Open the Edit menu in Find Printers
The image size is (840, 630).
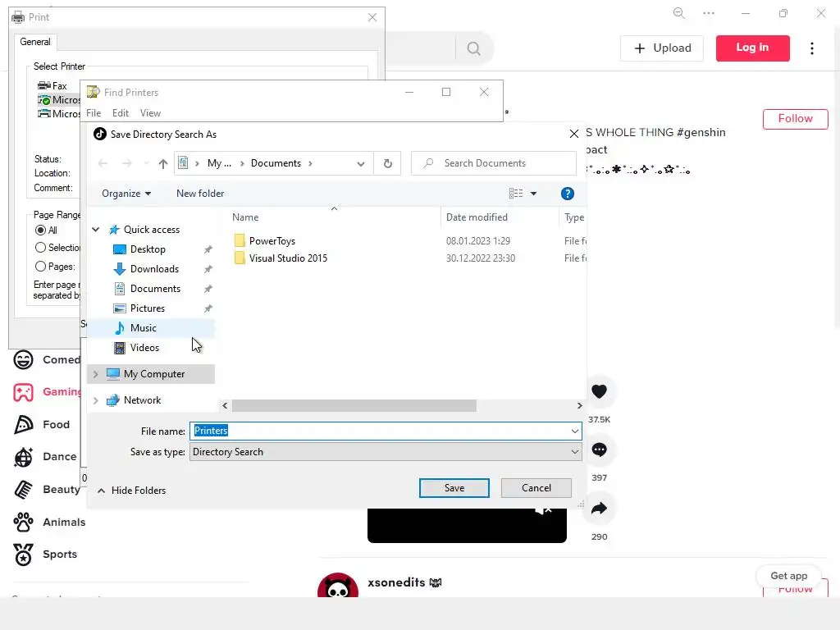121,113
